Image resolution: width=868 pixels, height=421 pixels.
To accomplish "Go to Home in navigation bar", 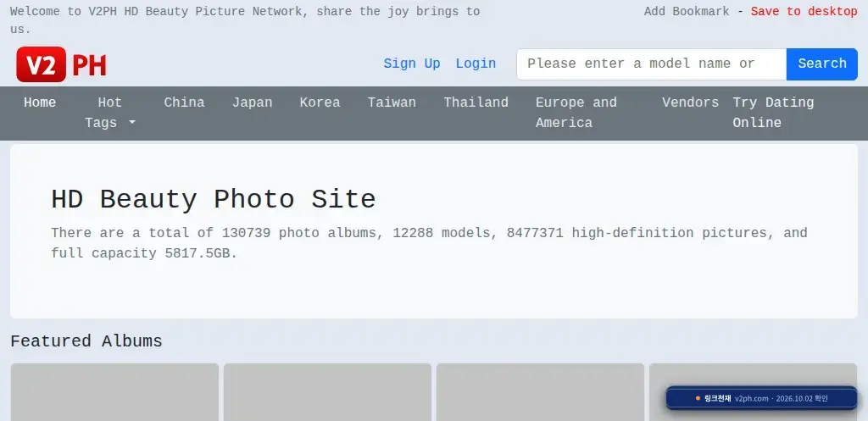I will 40,102.
